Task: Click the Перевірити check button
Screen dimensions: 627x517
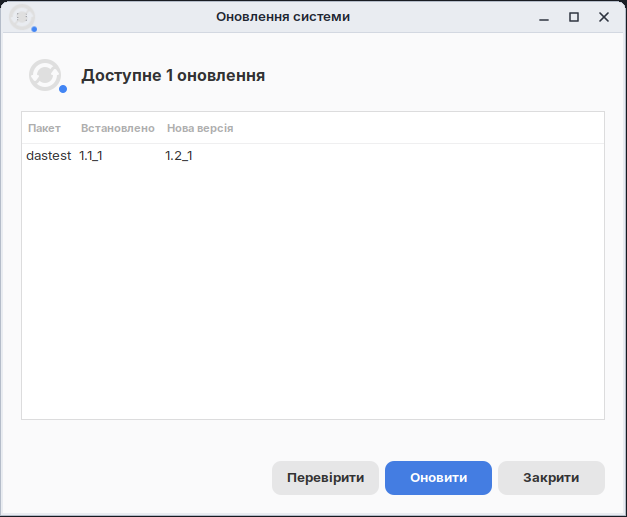Action: pos(325,478)
